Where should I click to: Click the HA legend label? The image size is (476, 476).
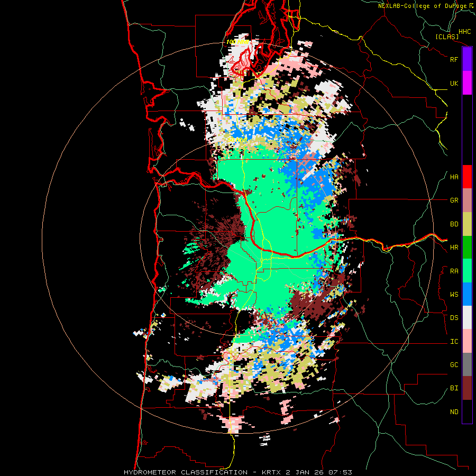tap(454, 177)
